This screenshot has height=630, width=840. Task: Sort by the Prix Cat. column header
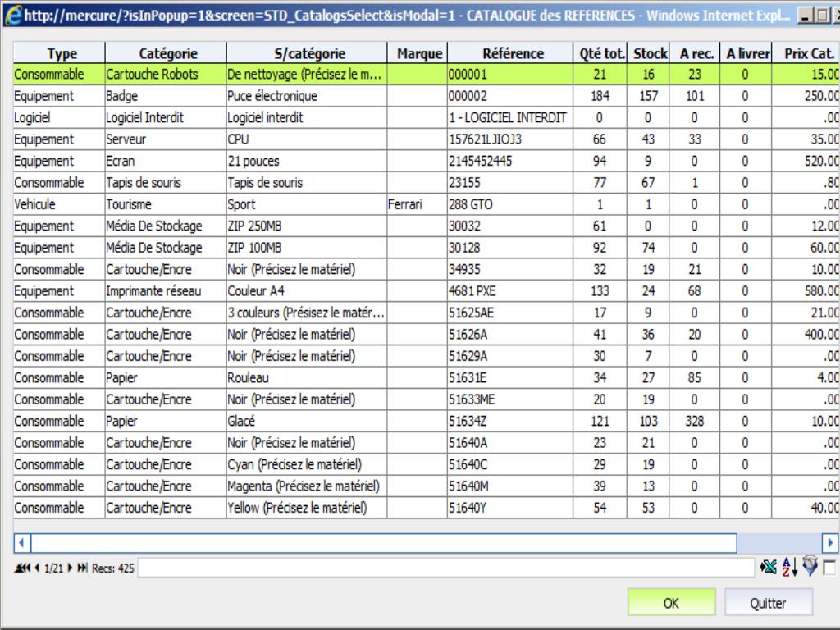pos(806,53)
